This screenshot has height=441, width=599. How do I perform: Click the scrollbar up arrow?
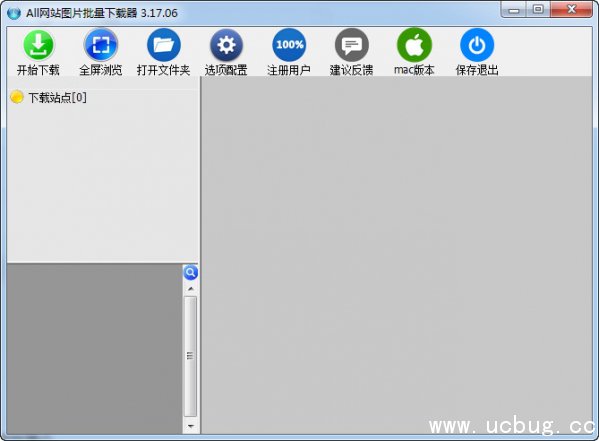[191, 289]
